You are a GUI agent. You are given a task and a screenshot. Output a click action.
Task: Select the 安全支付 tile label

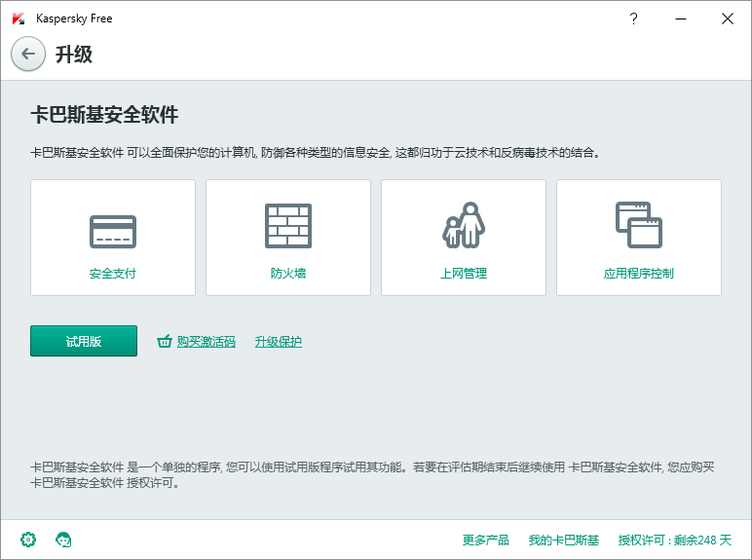113,274
